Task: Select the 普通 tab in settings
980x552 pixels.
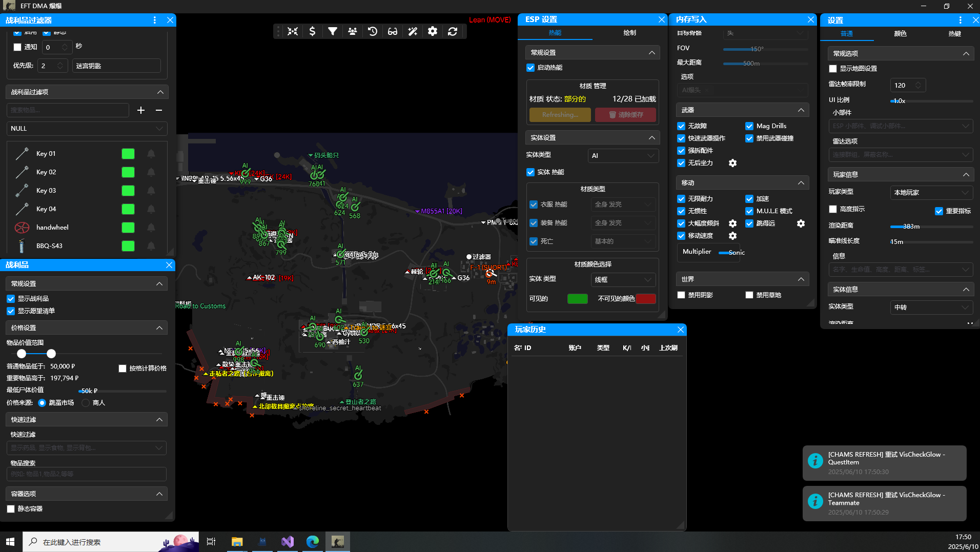Action: point(847,34)
